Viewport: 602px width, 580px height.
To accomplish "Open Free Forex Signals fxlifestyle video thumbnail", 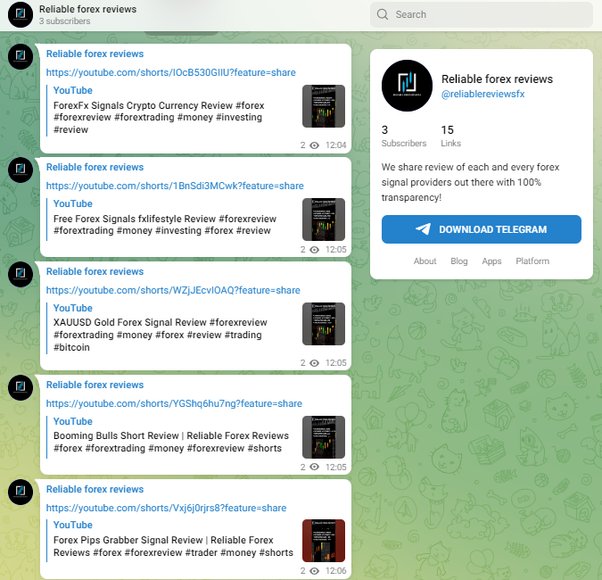I will tap(324, 219).
